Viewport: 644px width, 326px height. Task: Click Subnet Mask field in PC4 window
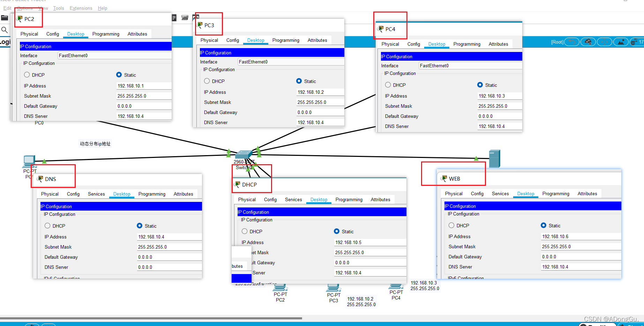[x=500, y=106]
